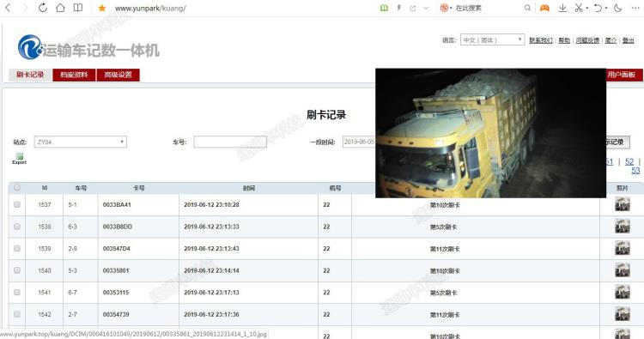Viewport: 644px width, 339px height.
Task: Click the 一般时间 date field
Action: [x=359, y=142]
